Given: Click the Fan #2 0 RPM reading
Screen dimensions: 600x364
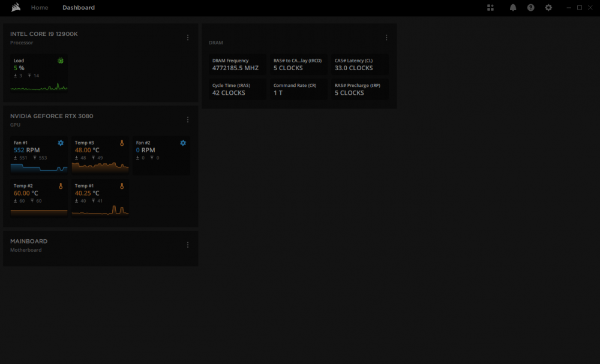Looking at the screenshot, I should pos(145,151).
